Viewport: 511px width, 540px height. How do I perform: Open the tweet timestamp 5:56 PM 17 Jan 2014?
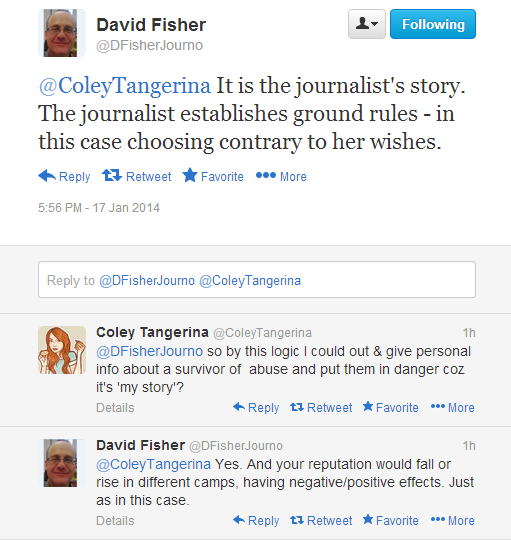tap(99, 208)
